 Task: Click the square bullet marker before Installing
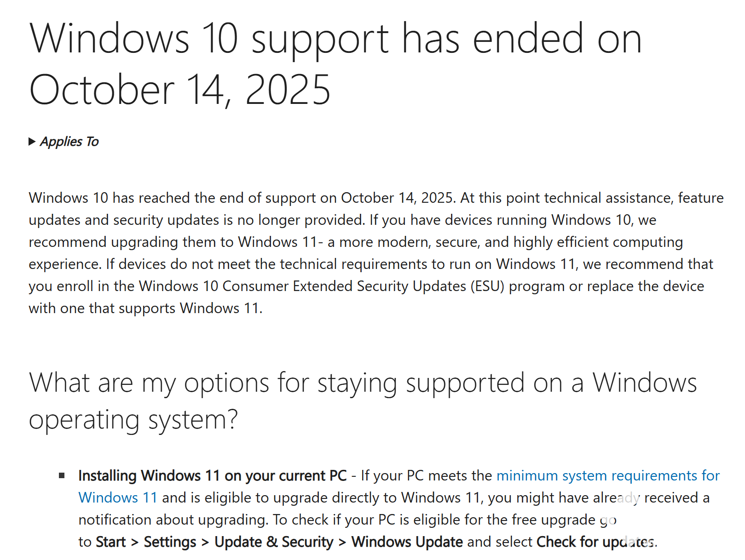[x=62, y=475]
